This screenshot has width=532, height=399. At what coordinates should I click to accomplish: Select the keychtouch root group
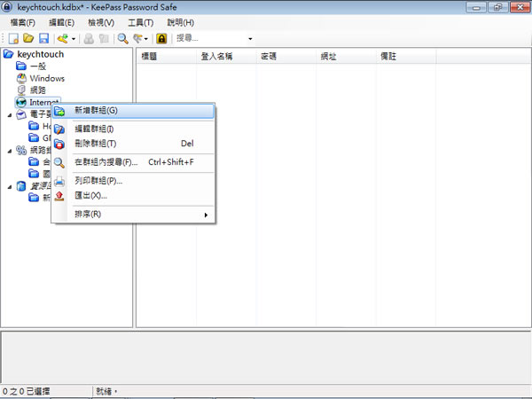coord(41,54)
